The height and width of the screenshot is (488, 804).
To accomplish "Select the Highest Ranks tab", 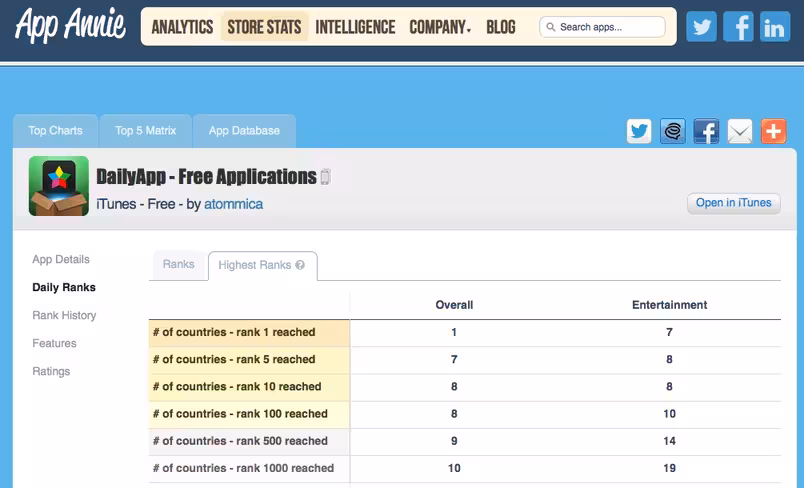I will coord(263,266).
